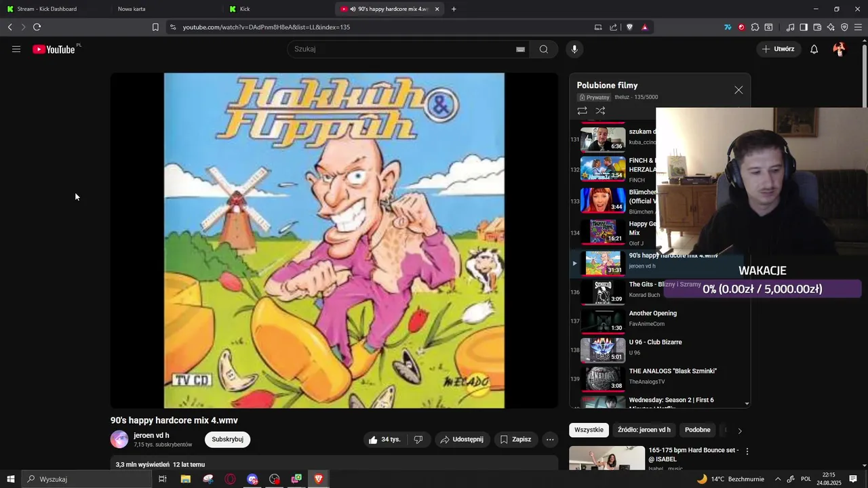Toggle playlist shuffle in Polubione filmy

click(x=600, y=110)
